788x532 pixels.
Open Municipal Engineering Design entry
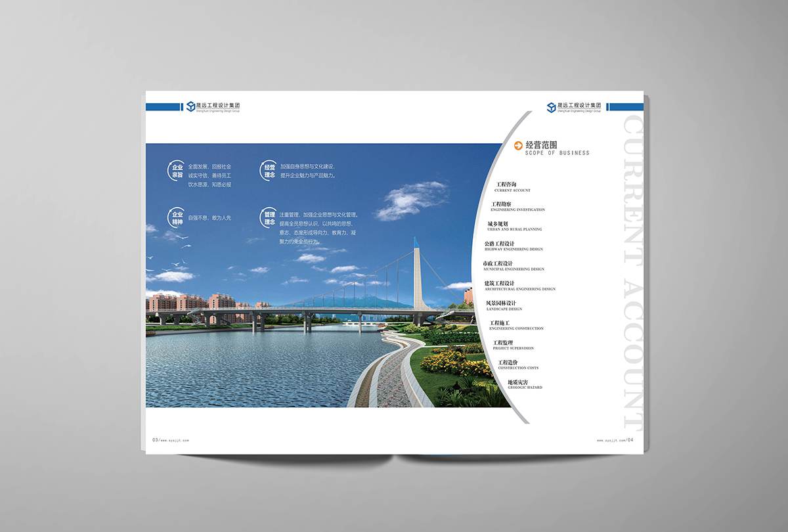click(513, 265)
